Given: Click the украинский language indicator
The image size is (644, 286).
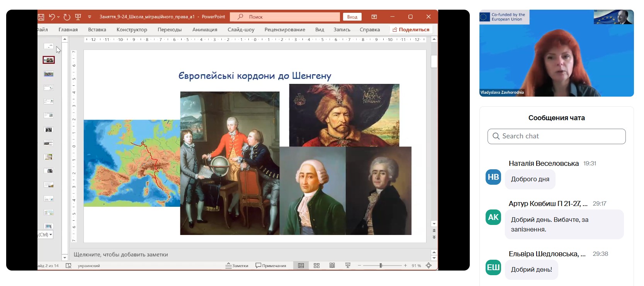Looking at the screenshot, I should coord(89,266).
